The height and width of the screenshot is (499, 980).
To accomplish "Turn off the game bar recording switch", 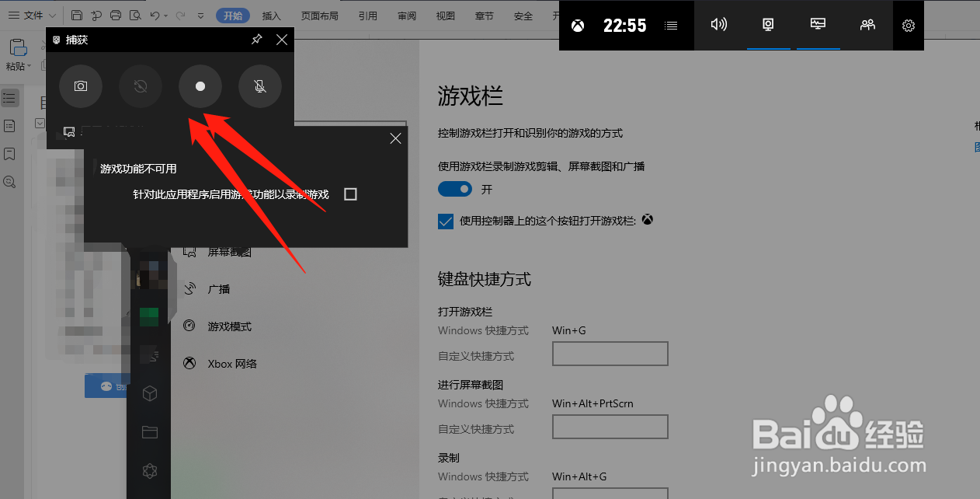I will click(x=455, y=189).
